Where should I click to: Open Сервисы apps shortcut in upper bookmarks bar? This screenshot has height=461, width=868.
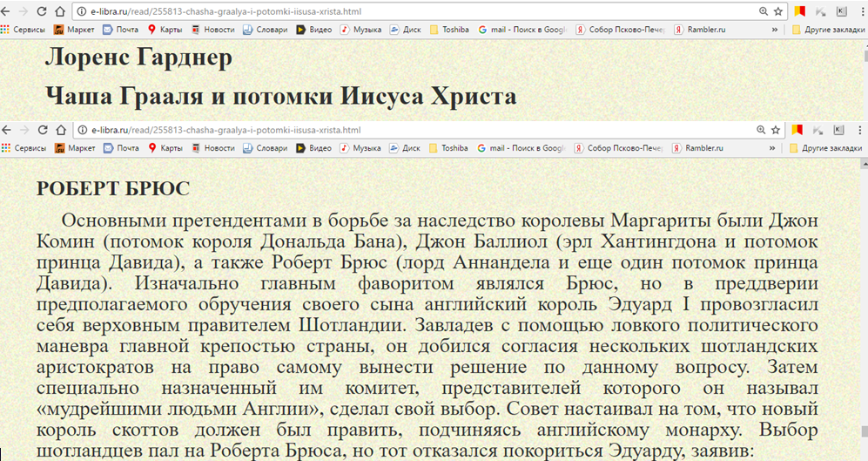pos(24,30)
